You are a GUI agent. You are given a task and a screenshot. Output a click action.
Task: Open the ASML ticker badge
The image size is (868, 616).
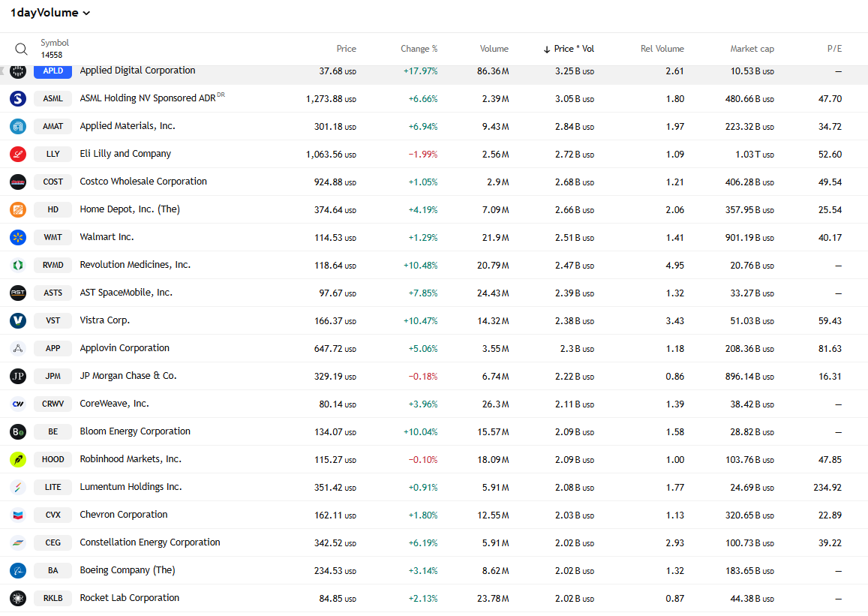click(x=53, y=98)
